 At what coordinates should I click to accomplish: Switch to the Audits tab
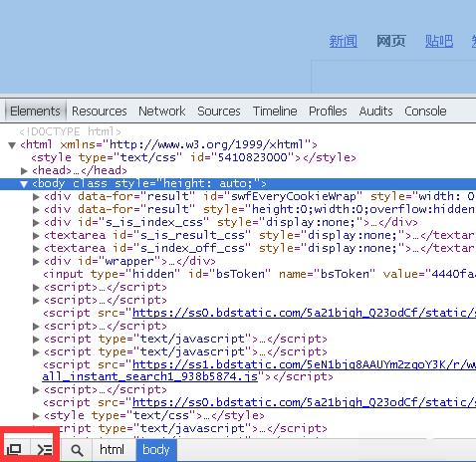[375, 111]
